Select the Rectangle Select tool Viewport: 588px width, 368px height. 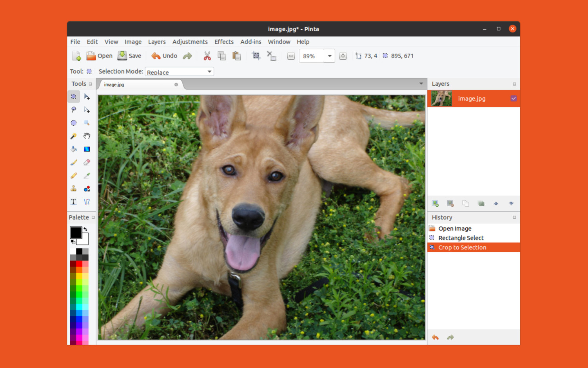point(74,96)
